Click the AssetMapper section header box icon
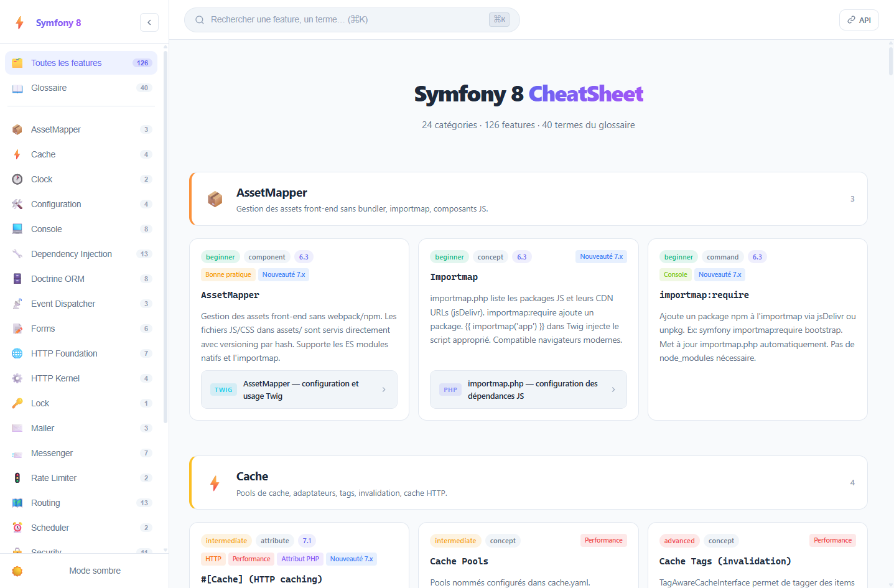The image size is (894, 588). 215,199
